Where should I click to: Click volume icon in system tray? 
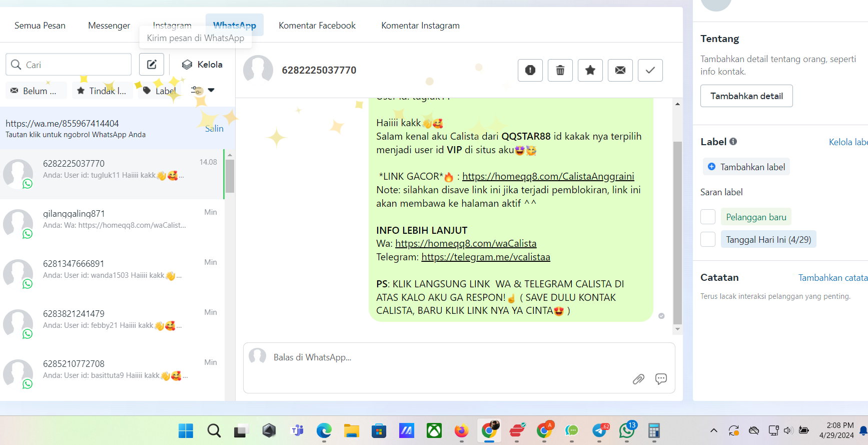point(788,430)
